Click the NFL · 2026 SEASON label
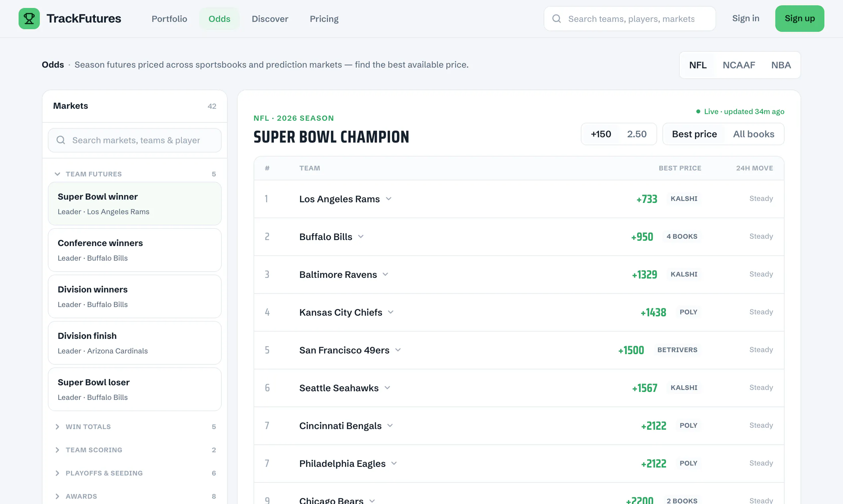843x504 pixels. tap(294, 118)
